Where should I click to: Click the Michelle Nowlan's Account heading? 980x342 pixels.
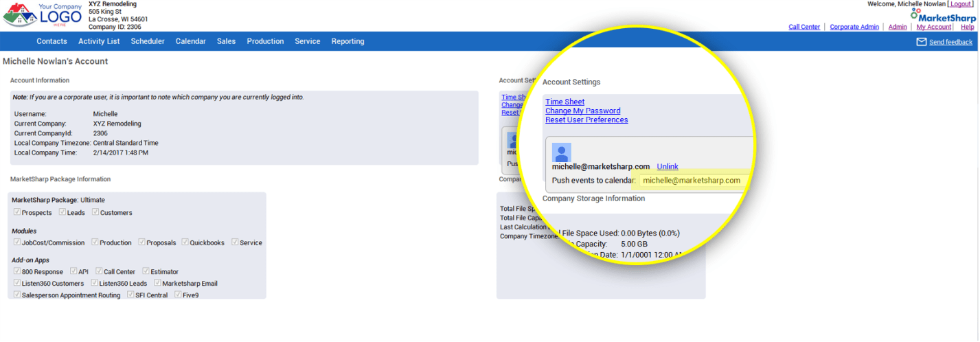(x=55, y=61)
